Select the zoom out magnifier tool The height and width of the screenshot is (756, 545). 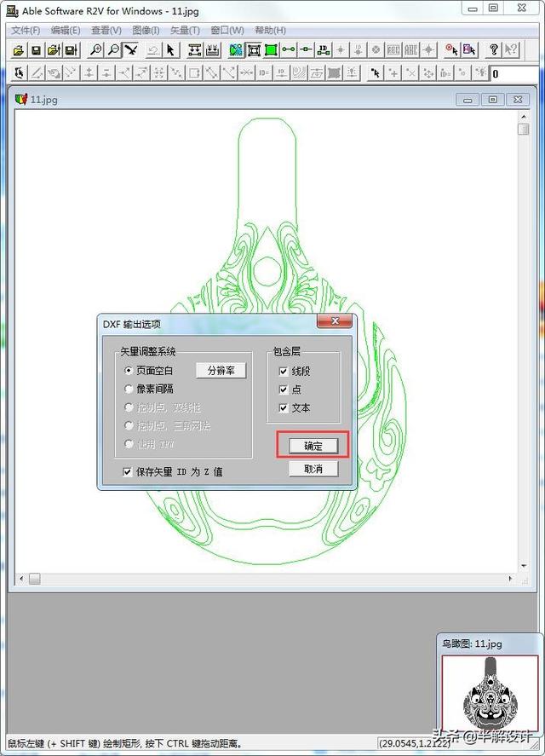[113, 51]
